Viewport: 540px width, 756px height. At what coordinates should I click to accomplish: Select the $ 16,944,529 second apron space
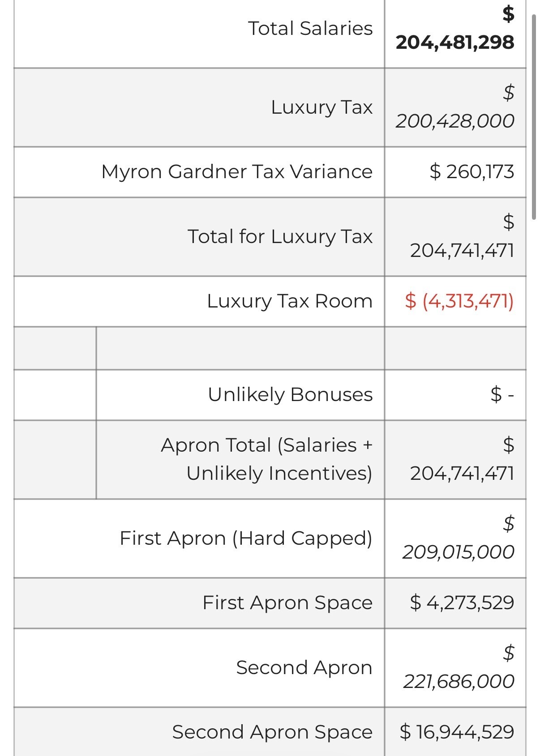point(457,732)
